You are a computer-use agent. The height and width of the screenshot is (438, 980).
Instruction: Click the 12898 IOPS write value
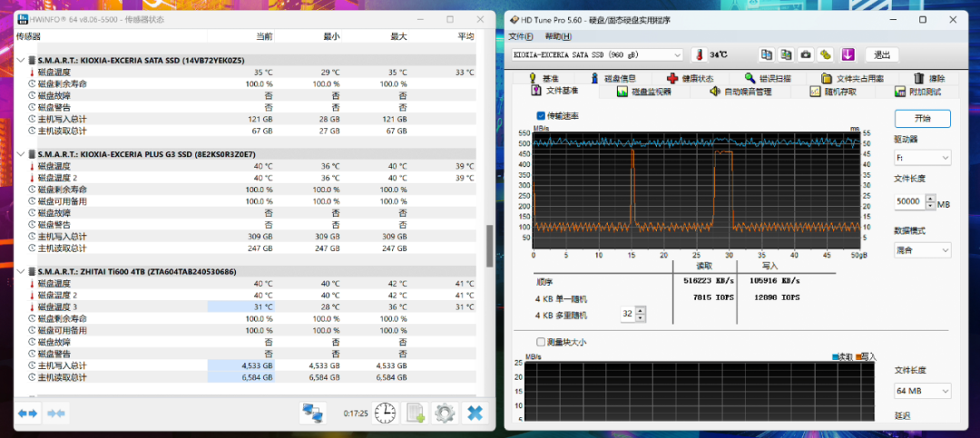coord(779,297)
